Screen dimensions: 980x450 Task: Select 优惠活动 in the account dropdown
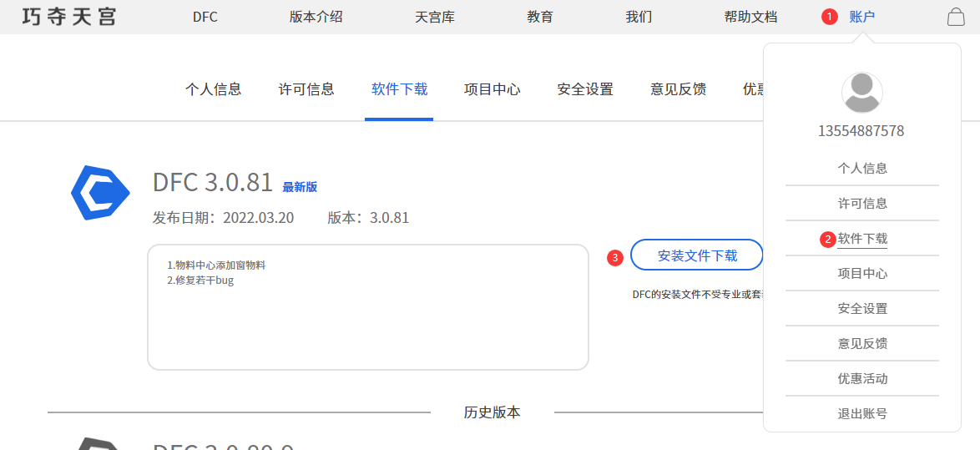coord(862,378)
